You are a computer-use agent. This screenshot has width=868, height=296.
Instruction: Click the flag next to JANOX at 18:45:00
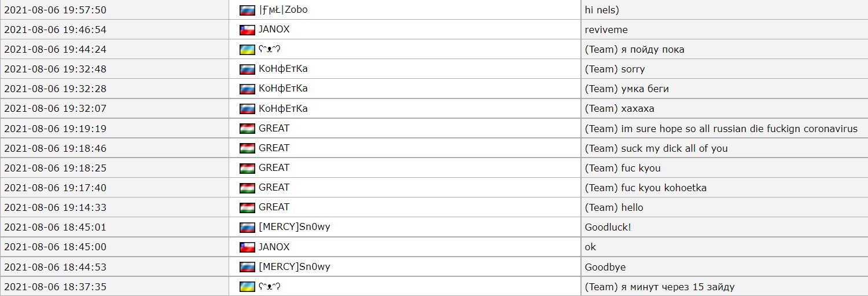[x=247, y=247]
